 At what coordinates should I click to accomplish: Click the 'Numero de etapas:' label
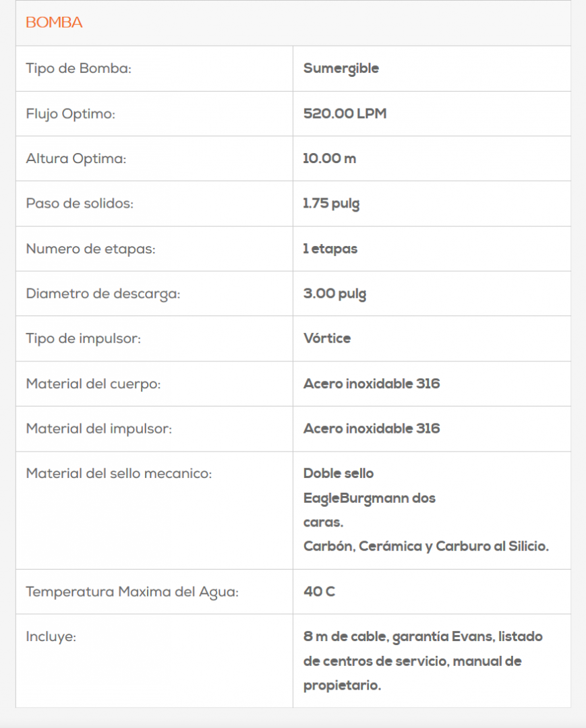[x=90, y=249]
